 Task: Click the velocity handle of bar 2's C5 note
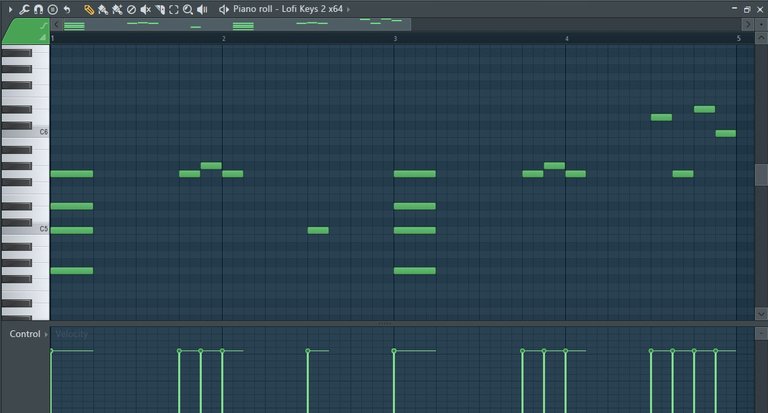[x=308, y=351]
